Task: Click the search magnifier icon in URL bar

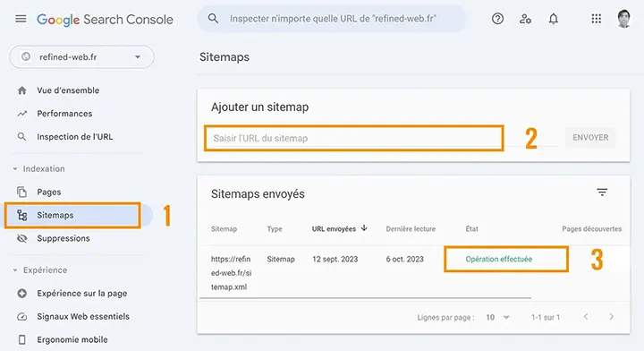Action: [213, 19]
